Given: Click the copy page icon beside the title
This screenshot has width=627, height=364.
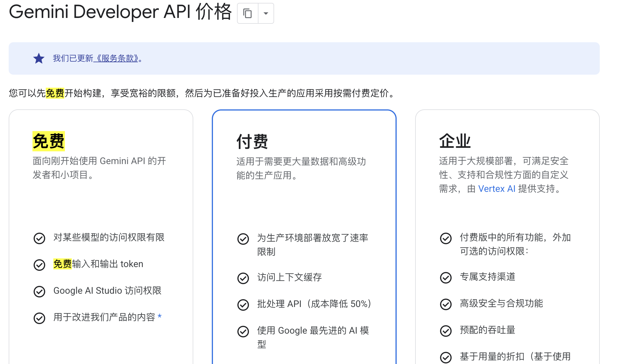Looking at the screenshot, I should (247, 13).
